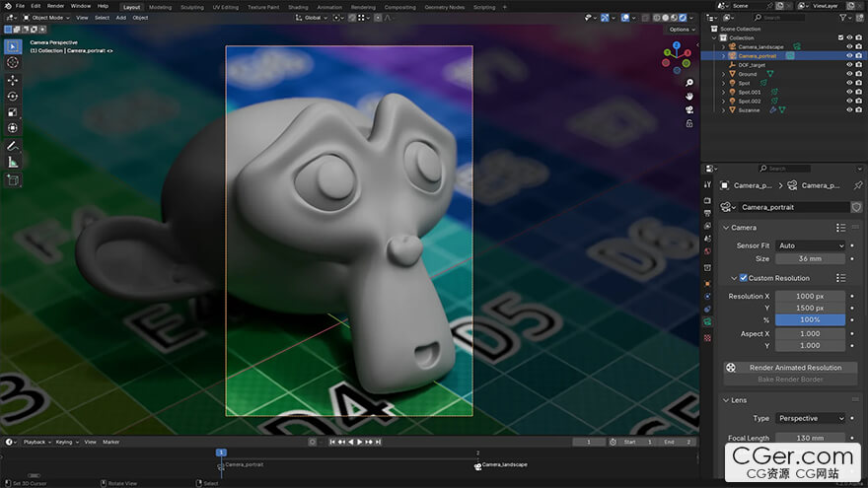Activate the Measure tool
Image resolution: width=868 pixels, height=488 pixels.
tap(13, 162)
